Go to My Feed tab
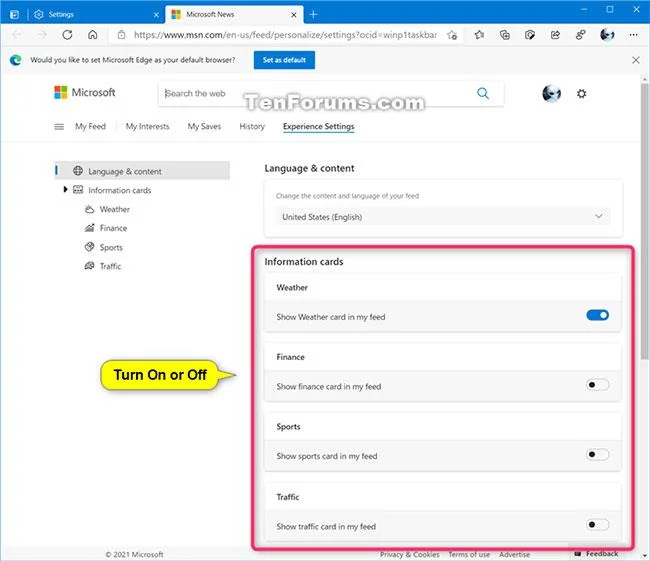 pos(90,126)
